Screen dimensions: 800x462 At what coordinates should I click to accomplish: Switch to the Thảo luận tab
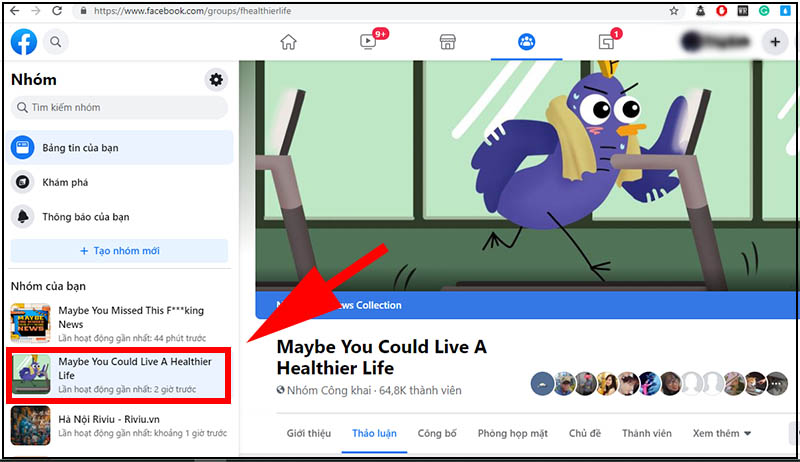(374, 433)
